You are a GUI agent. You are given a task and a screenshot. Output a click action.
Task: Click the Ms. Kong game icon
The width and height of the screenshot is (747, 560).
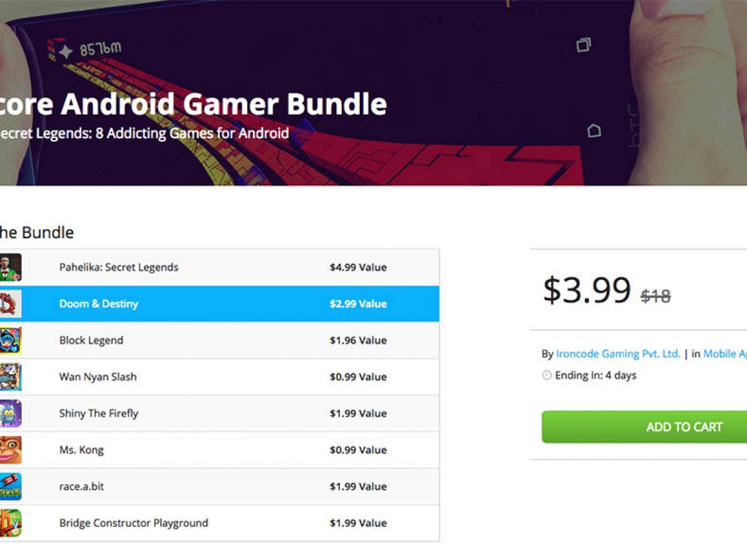pyautogui.click(x=11, y=450)
